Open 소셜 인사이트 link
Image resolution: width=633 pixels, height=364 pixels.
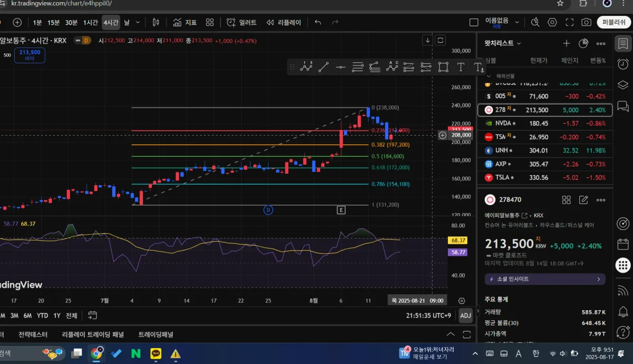click(x=545, y=279)
